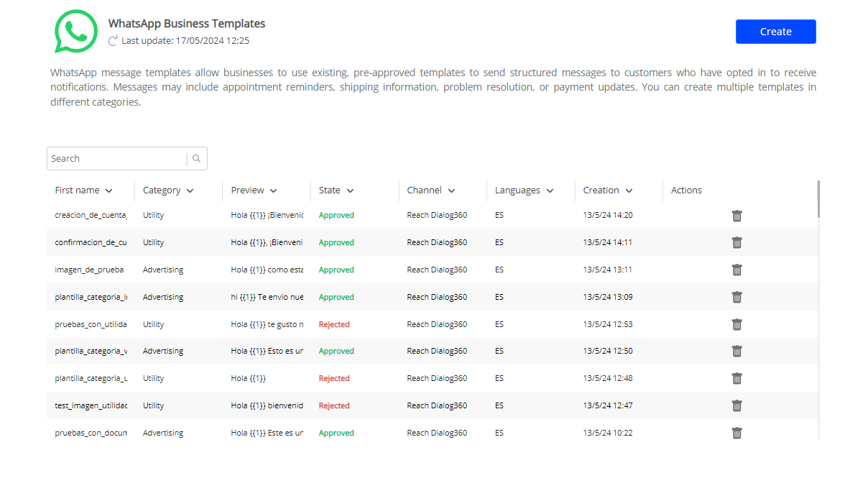Open the First name column dropdown

click(109, 191)
